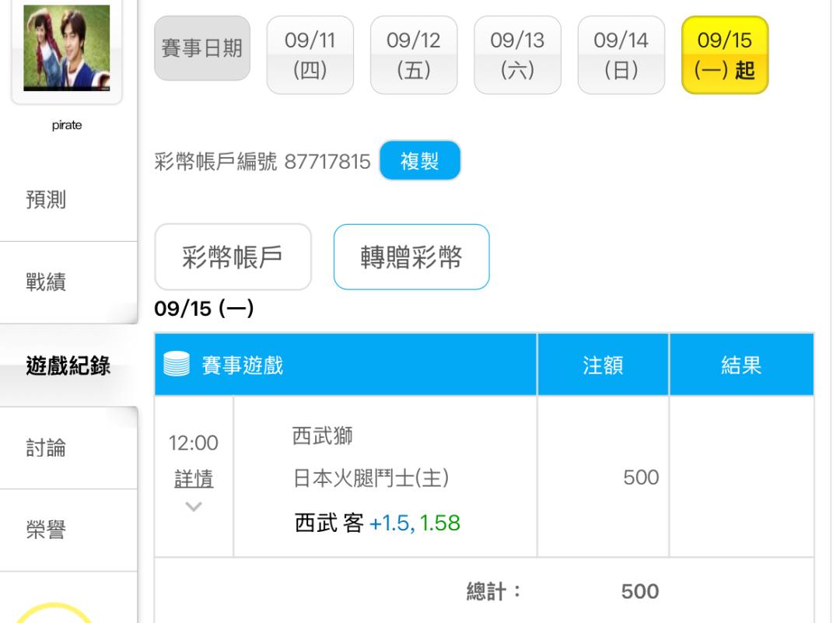The height and width of the screenshot is (623, 840).
Task: Open the 詳情 link for 12:00 game
Action: tap(194, 479)
